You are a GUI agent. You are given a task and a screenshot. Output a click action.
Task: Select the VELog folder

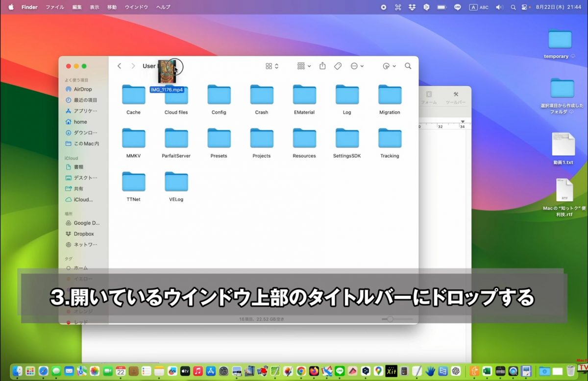tap(176, 187)
